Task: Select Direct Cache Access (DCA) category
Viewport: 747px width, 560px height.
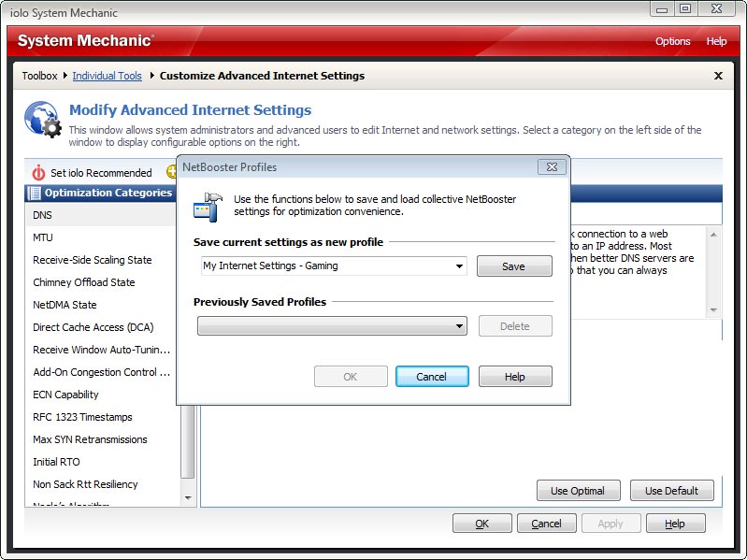Action: coord(100,327)
